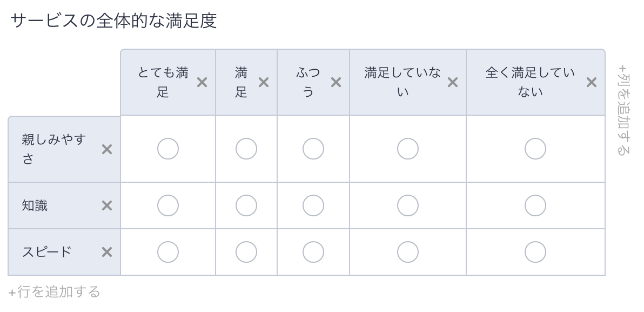The height and width of the screenshot is (312, 644).
Task: Delete the 満足していない column
Action: click(x=453, y=82)
